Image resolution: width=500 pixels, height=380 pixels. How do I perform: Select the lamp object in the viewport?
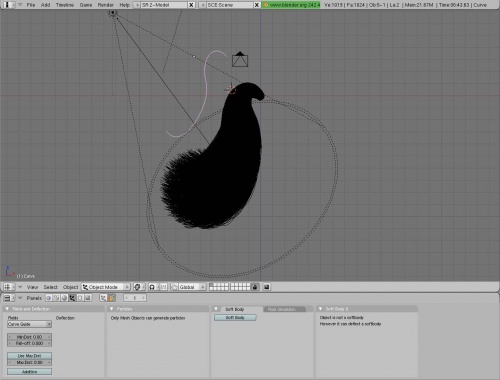(113, 13)
